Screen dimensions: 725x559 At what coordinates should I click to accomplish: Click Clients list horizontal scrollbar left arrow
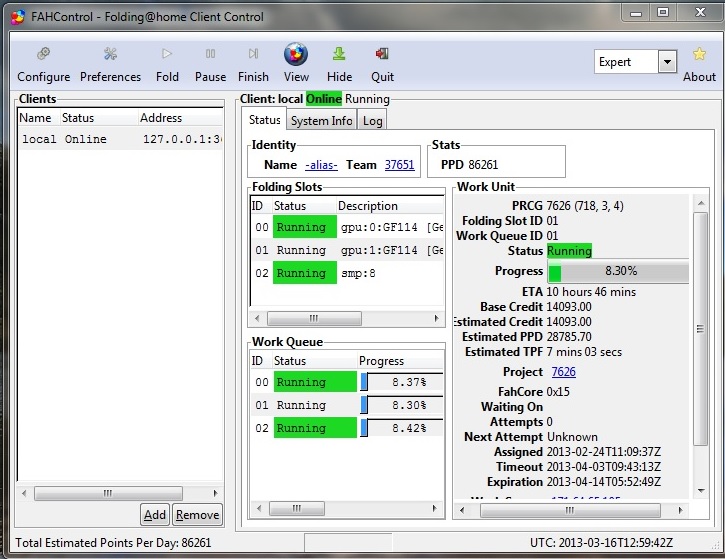[x=24, y=493]
